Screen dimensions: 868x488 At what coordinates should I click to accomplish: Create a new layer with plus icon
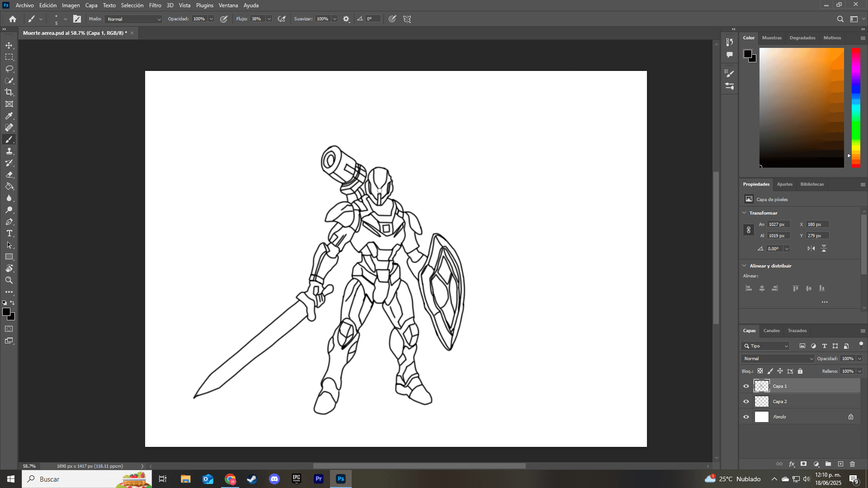point(840,464)
